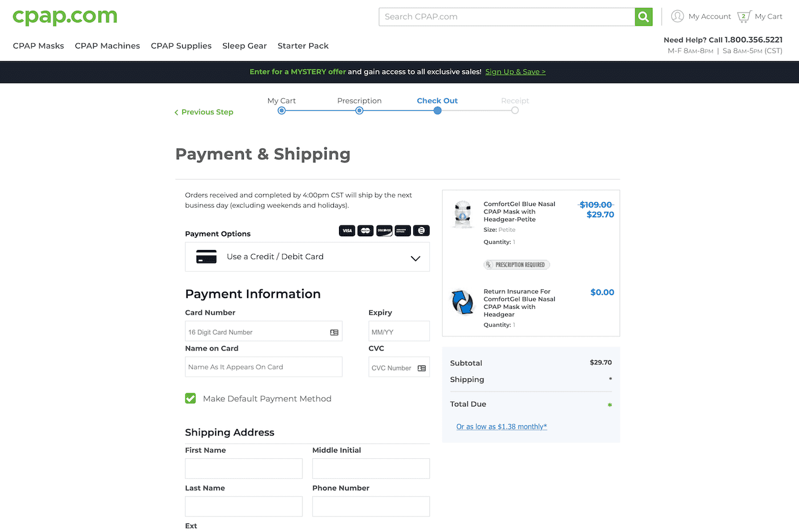
Task: Expand the Use a Credit / Debit Card dropdown
Action: click(x=308, y=257)
